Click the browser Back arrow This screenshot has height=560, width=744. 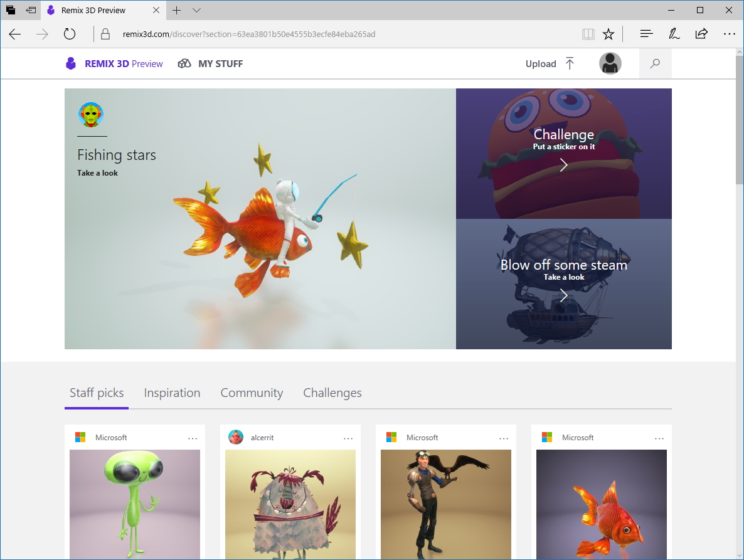pyautogui.click(x=15, y=34)
